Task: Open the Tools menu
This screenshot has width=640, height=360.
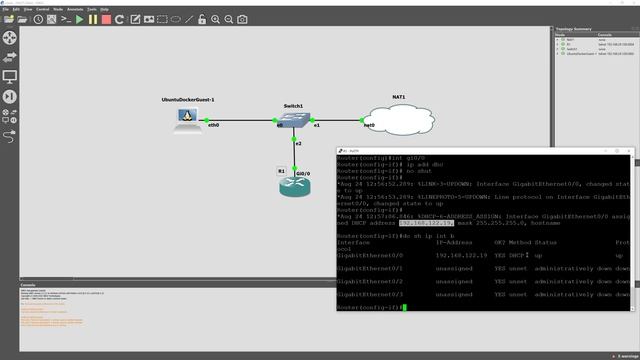Action: point(92,9)
